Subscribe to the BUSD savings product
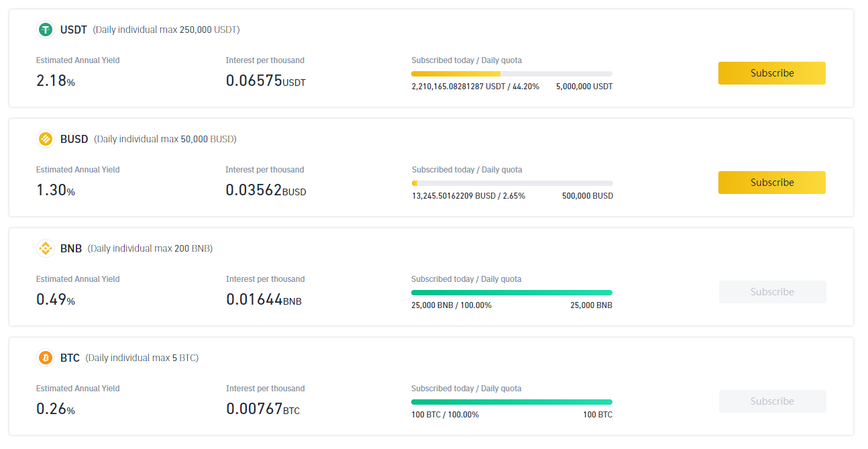This screenshot has width=868, height=449. click(x=772, y=183)
